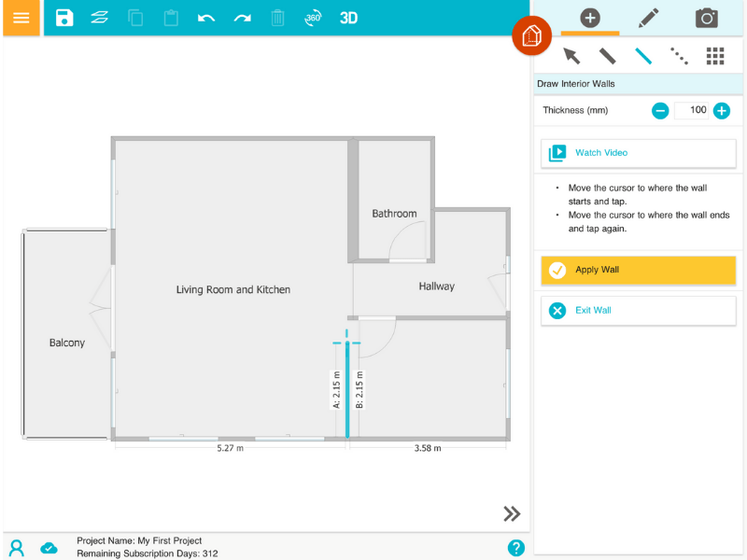The image size is (747, 560).
Task: Expand the bottom panel with double arrows
Action: click(512, 513)
